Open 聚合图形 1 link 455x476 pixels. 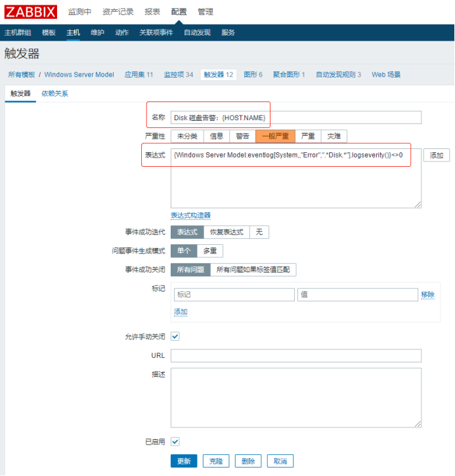point(289,75)
